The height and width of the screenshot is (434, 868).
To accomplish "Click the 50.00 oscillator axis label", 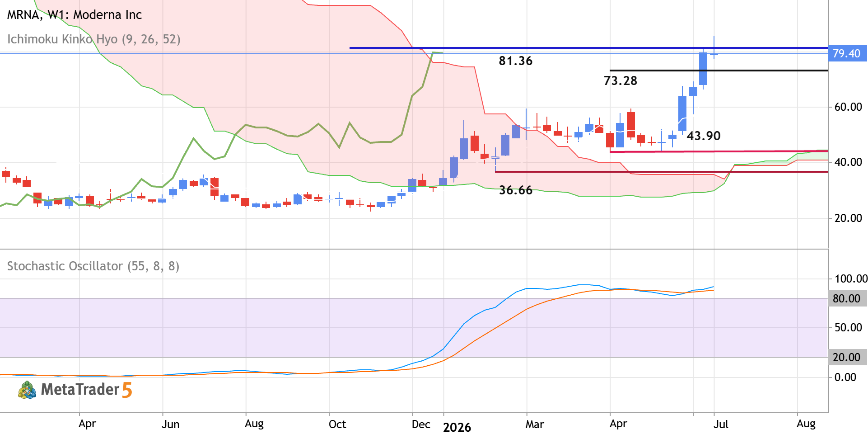I will (x=848, y=328).
